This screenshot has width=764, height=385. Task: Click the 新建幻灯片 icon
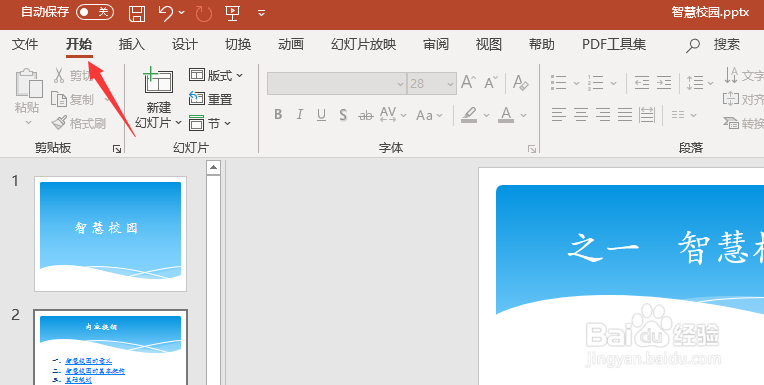[159, 81]
